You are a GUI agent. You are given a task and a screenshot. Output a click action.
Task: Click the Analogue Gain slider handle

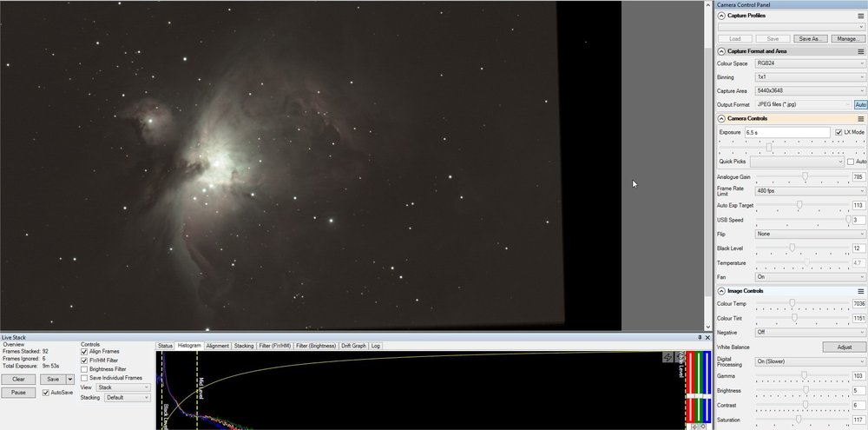tap(805, 176)
